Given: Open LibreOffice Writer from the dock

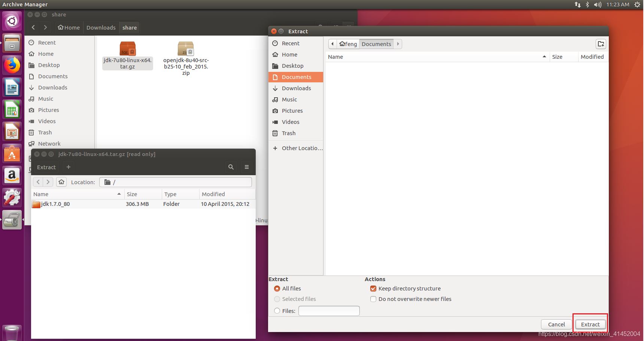Looking at the screenshot, I should tap(12, 88).
